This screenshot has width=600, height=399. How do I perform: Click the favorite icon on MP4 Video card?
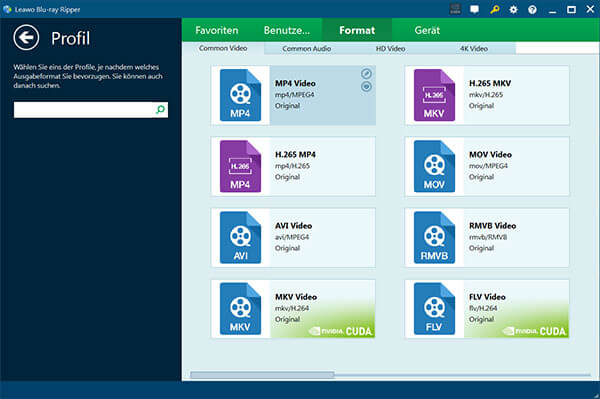366,87
